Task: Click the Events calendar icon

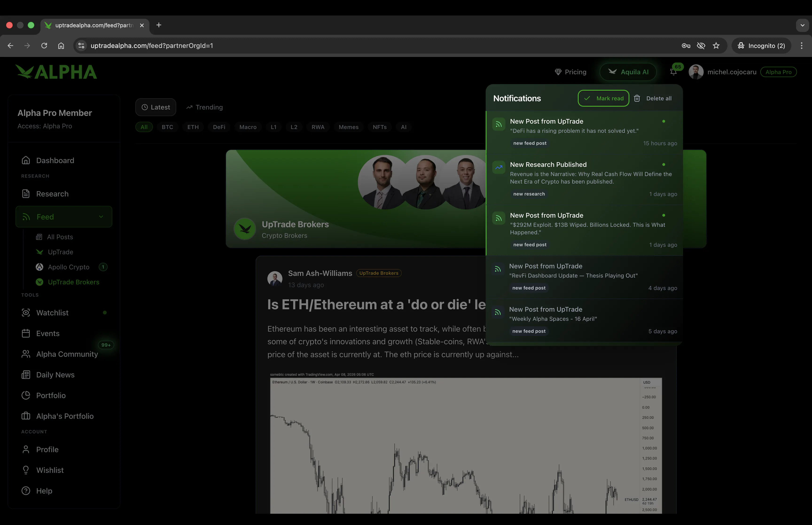Action: click(x=26, y=333)
